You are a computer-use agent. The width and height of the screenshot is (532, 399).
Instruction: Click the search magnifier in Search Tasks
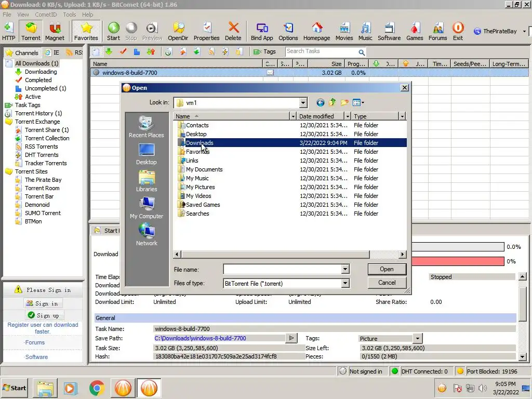point(362,52)
